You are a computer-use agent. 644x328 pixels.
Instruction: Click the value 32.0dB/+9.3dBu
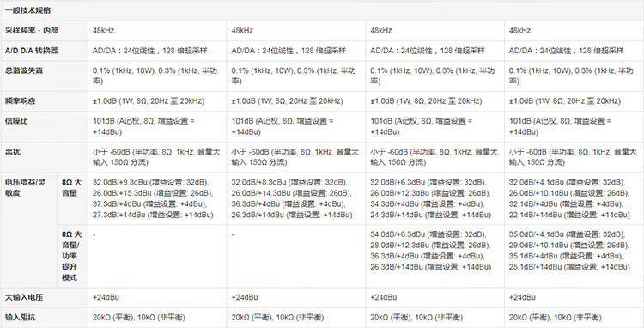point(119,182)
